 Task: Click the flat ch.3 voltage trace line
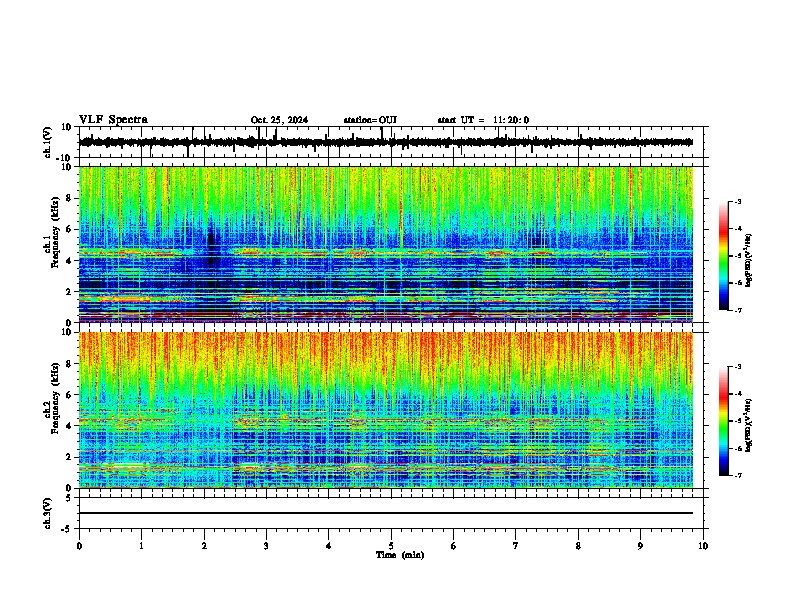pos(386,513)
